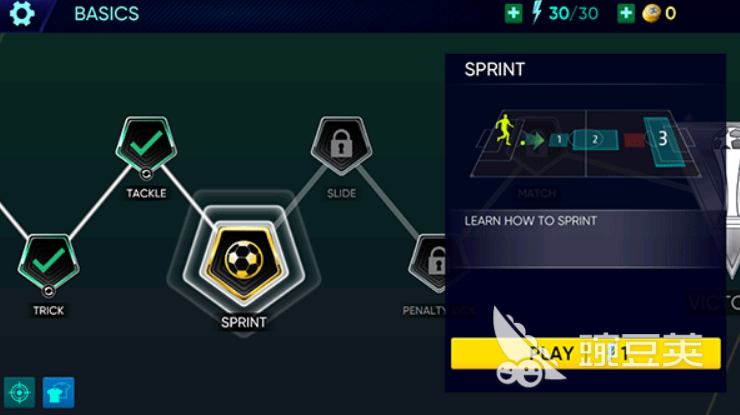This screenshot has height=415, width=740.
Task: Open the blue jersey kit icon
Action: (59, 392)
